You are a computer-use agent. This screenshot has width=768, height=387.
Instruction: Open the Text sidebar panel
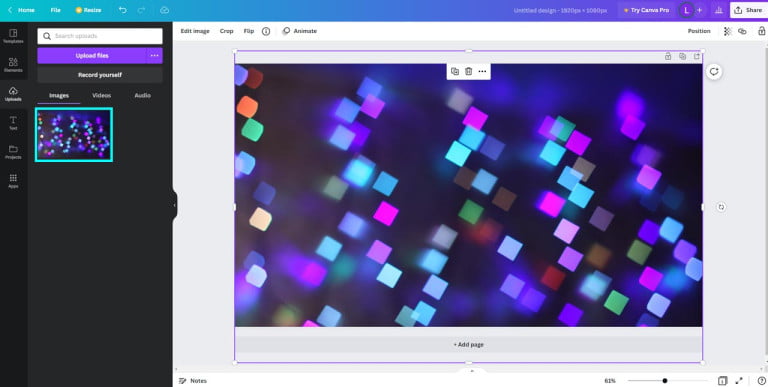coord(13,123)
